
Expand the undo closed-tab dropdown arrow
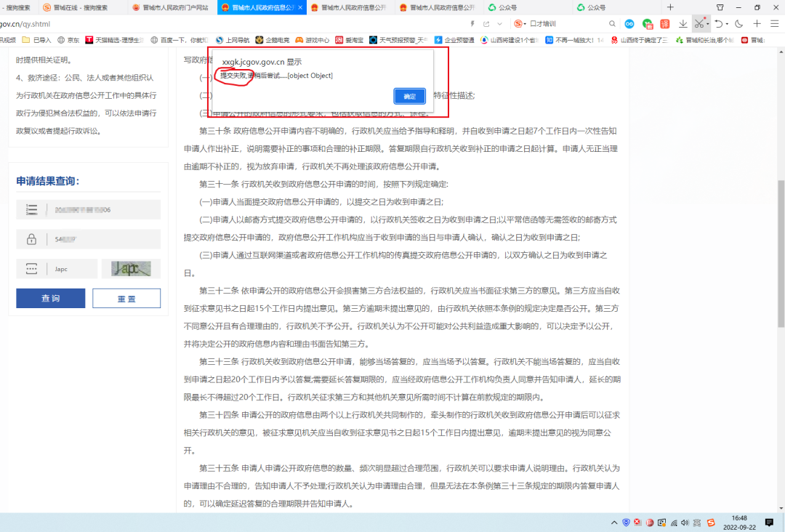coord(727,24)
